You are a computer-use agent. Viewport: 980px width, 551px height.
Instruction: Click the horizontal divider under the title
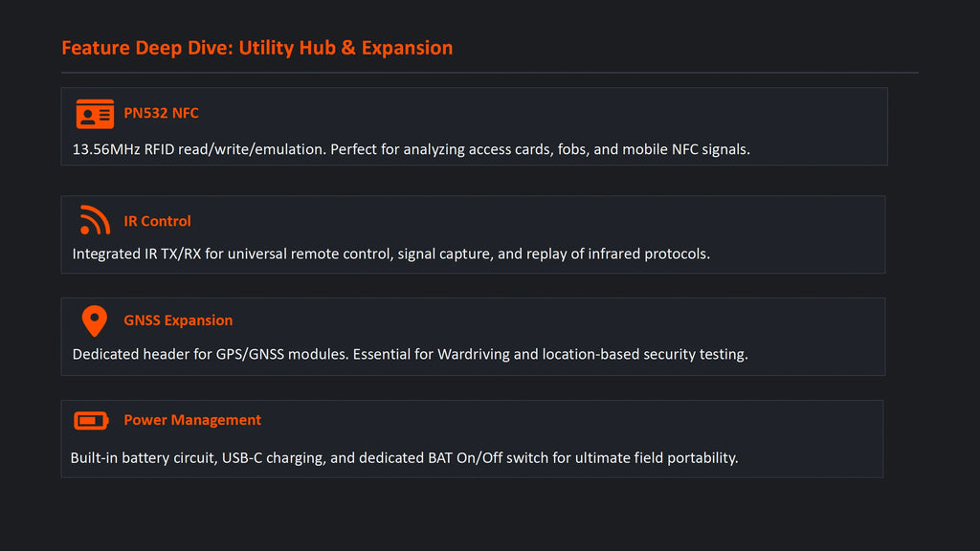[490, 73]
